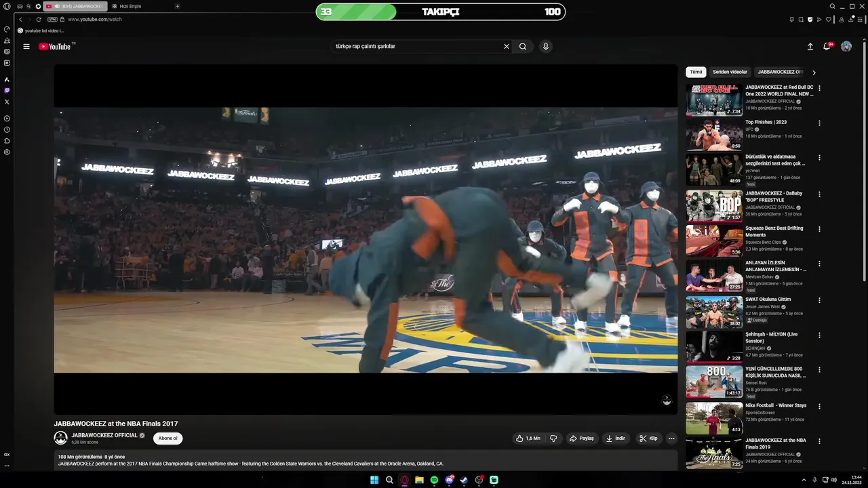
Task: Open the video description text box
Action: coord(366,461)
